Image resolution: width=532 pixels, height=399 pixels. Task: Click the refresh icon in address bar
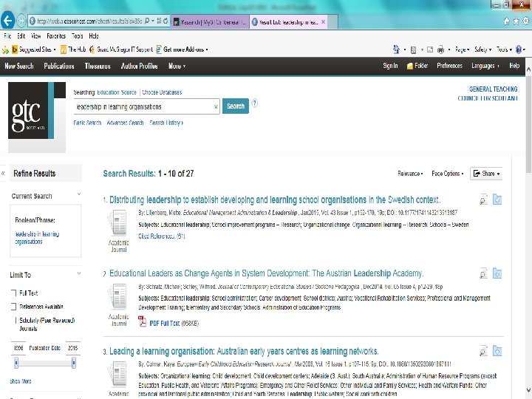(x=166, y=21)
